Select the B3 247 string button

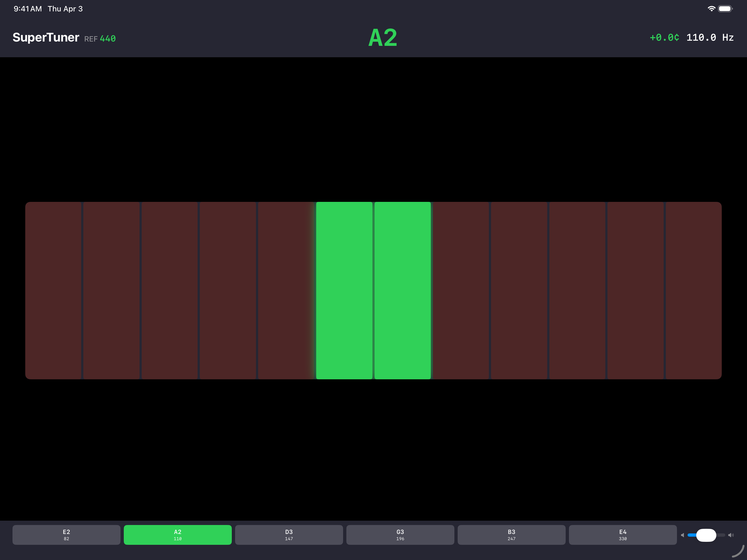(x=511, y=535)
